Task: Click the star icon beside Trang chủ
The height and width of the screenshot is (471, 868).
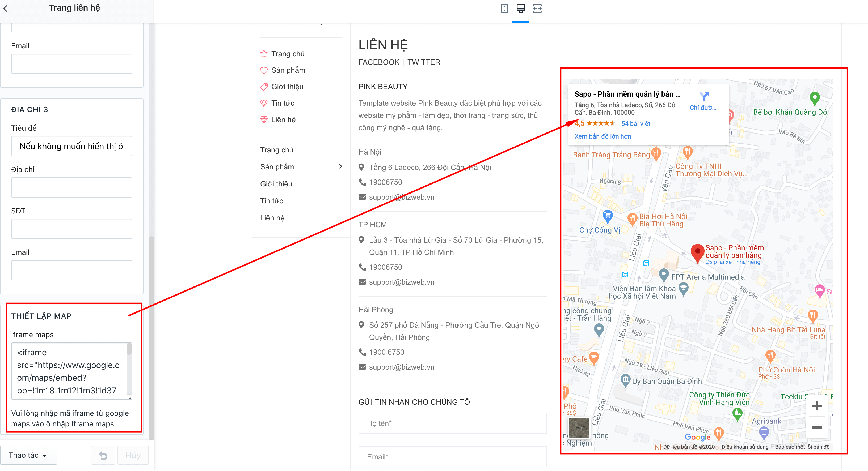Action: [264, 54]
